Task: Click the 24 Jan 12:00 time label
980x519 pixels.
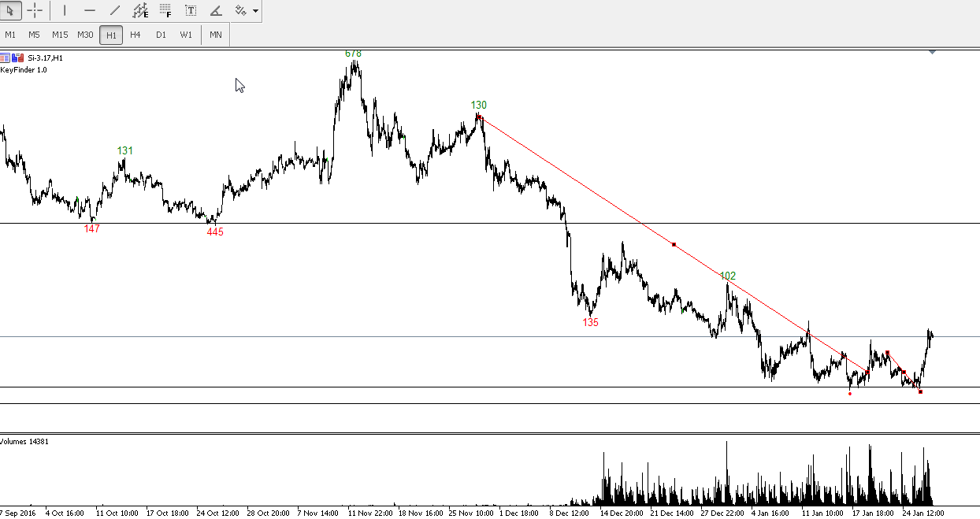Action: coord(923,513)
